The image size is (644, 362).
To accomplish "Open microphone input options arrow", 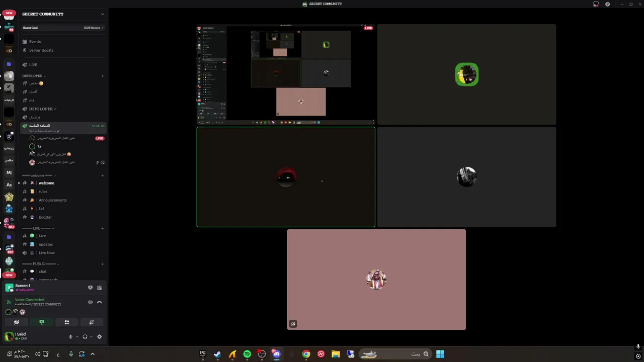I will [77, 337].
